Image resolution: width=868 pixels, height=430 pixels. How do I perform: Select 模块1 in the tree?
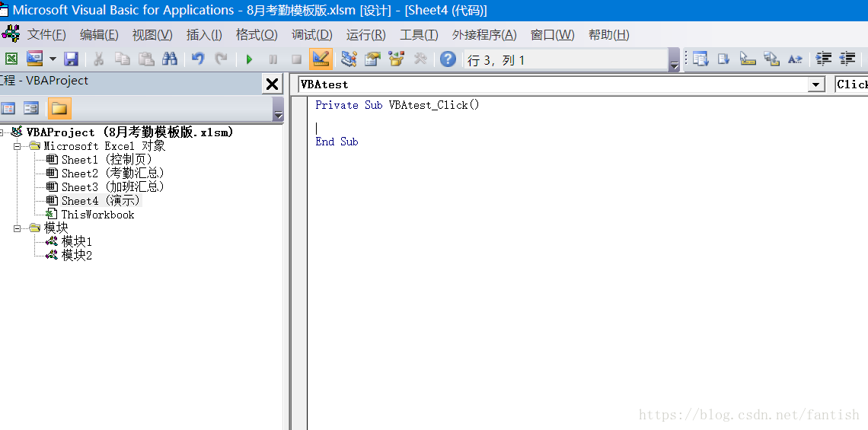pos(76,241)
